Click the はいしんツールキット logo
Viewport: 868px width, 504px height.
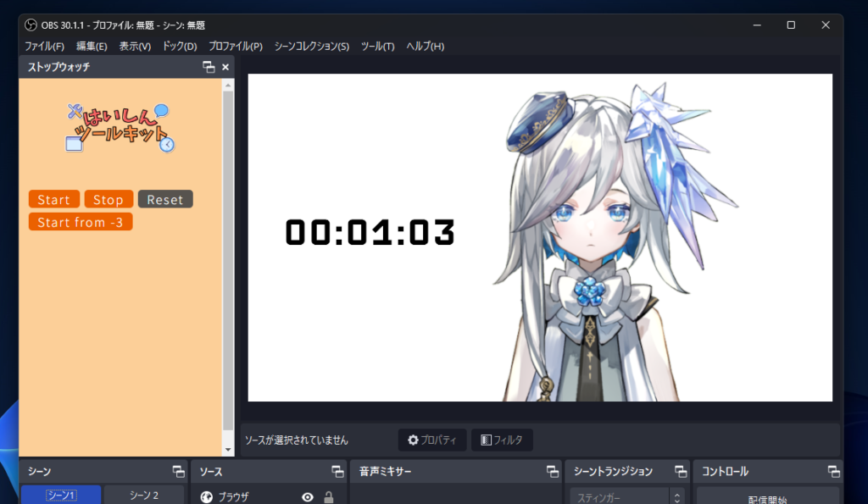[x=120, y=127]
